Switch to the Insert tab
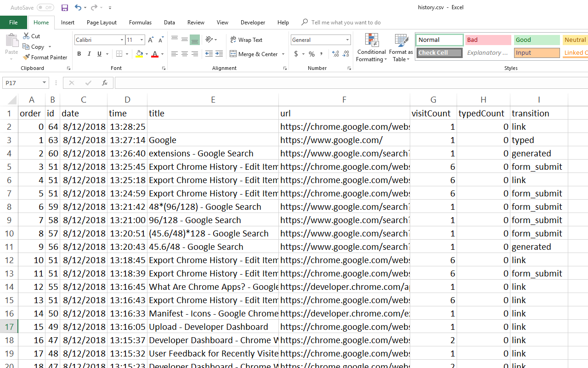 coord(68,23)
